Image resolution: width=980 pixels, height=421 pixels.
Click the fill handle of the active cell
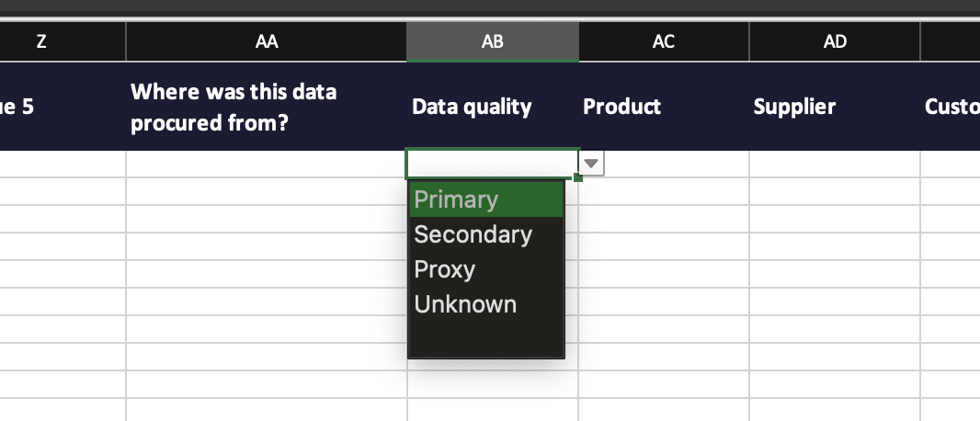tap(577, 176)
